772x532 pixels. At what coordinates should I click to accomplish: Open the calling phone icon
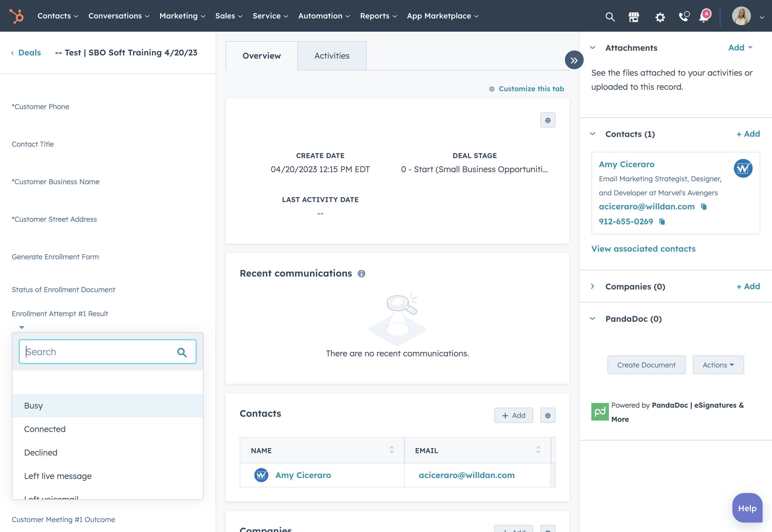point(684,16)
